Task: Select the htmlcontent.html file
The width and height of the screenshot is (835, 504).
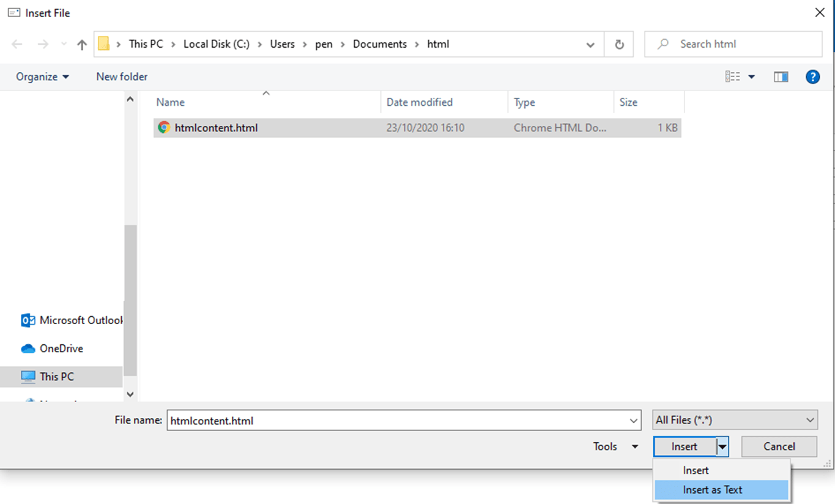Action: point(216,128)
